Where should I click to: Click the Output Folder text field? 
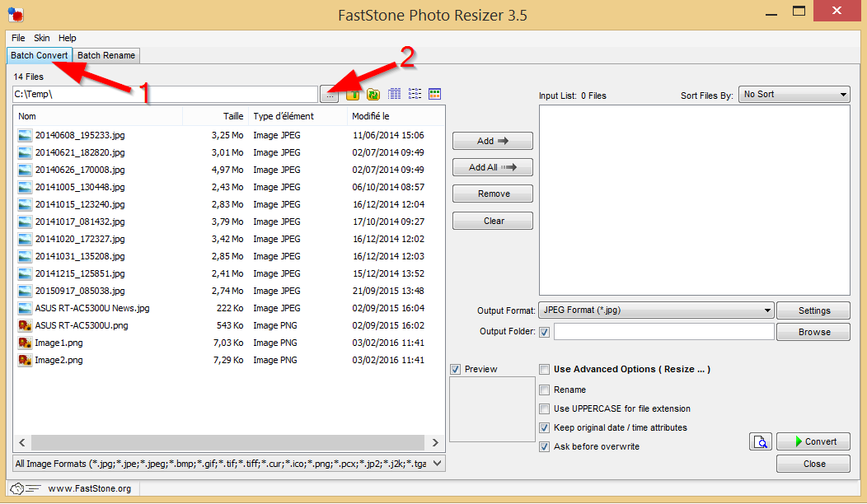[x=664, y=332]
